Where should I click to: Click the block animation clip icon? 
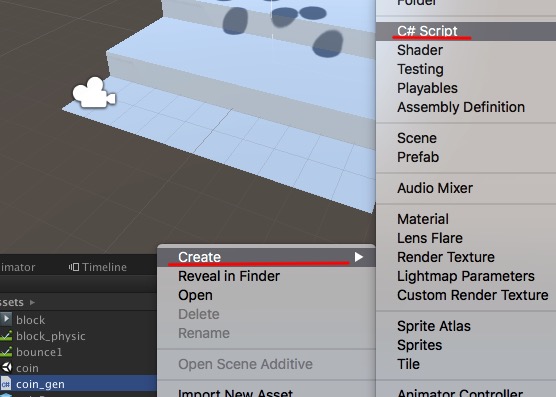coord(6,319)
